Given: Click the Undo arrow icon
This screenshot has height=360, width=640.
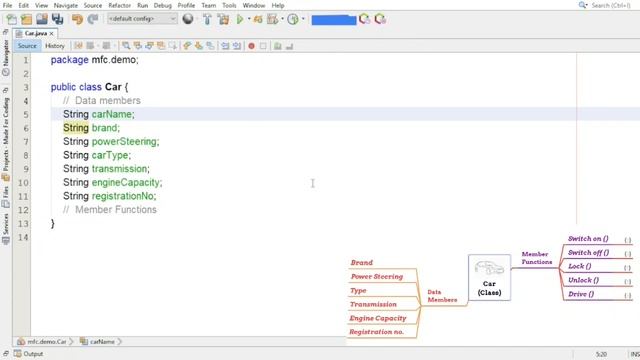Looking at the screenshot, I should point(77,19).
